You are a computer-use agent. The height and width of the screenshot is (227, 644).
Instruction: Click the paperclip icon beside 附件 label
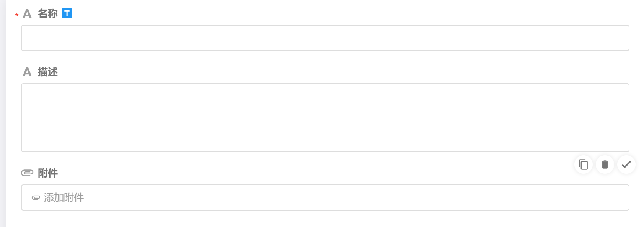click(x=27, y=173)
